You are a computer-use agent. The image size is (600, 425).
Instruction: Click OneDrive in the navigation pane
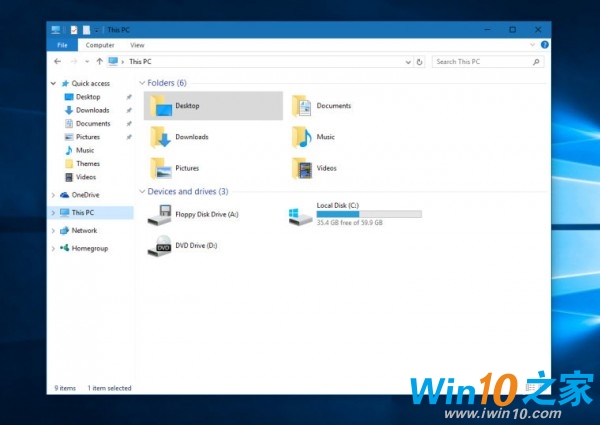click(85, 195)
